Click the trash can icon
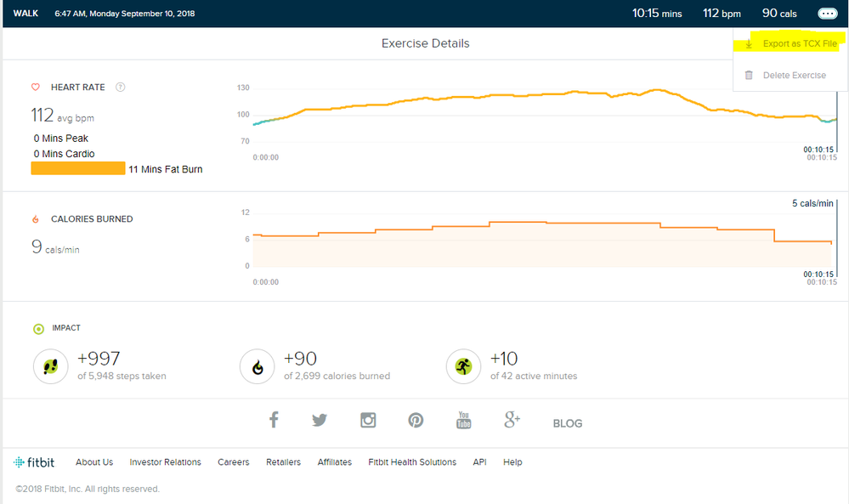Viewport: 849px width, 504px height. (x=748, y=76)
